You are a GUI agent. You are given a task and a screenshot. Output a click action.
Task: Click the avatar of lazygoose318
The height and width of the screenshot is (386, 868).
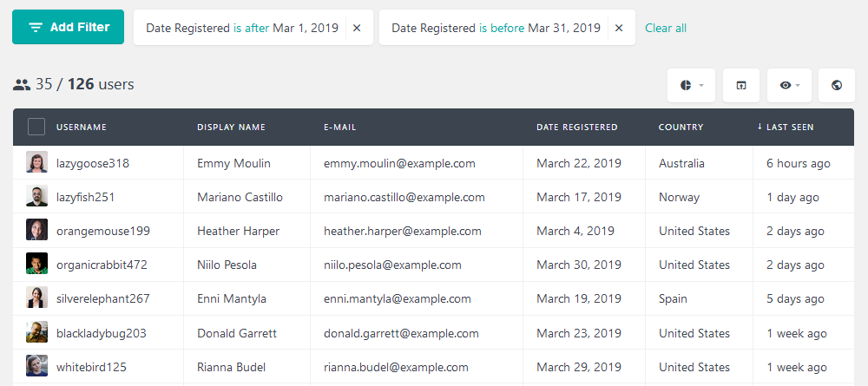36,162
